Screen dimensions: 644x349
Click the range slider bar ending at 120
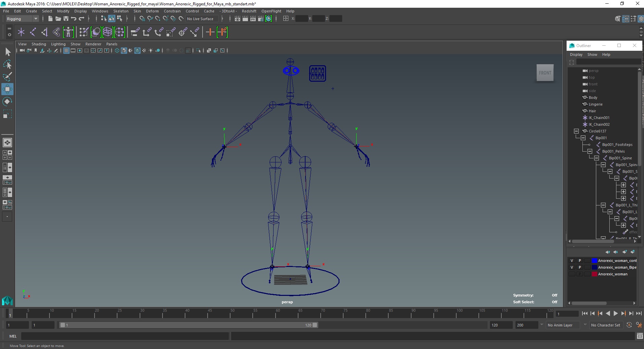(188, 325)
